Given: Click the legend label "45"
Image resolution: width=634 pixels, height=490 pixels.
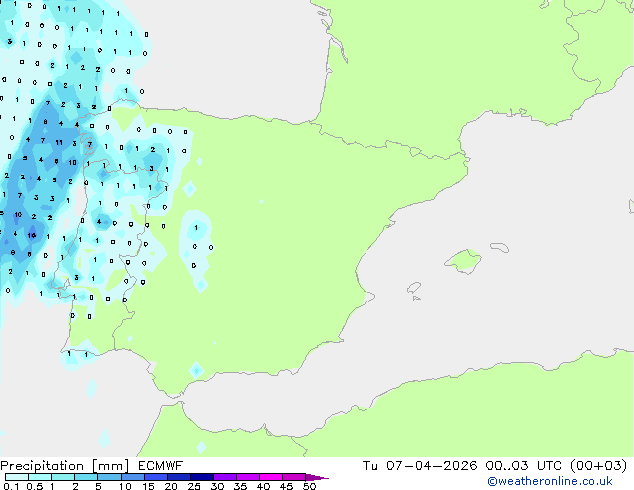Looking at the screenshot, I should tap(286, 486).
